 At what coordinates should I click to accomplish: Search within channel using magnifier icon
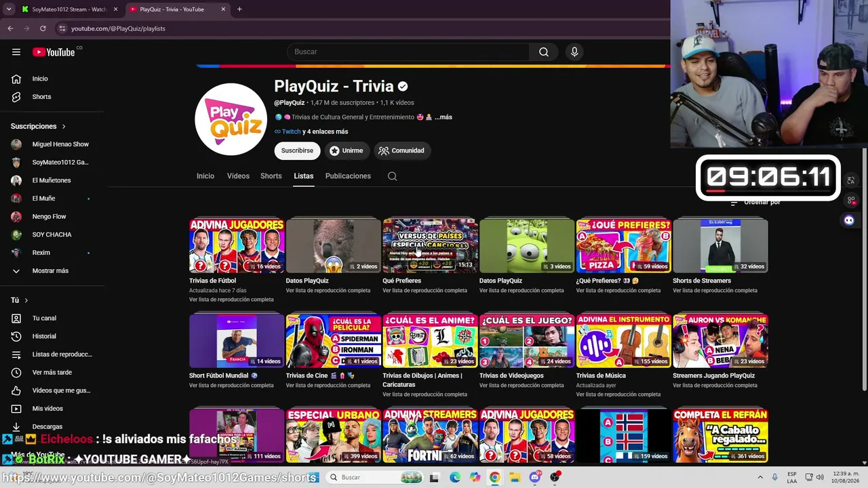(392, 176)
